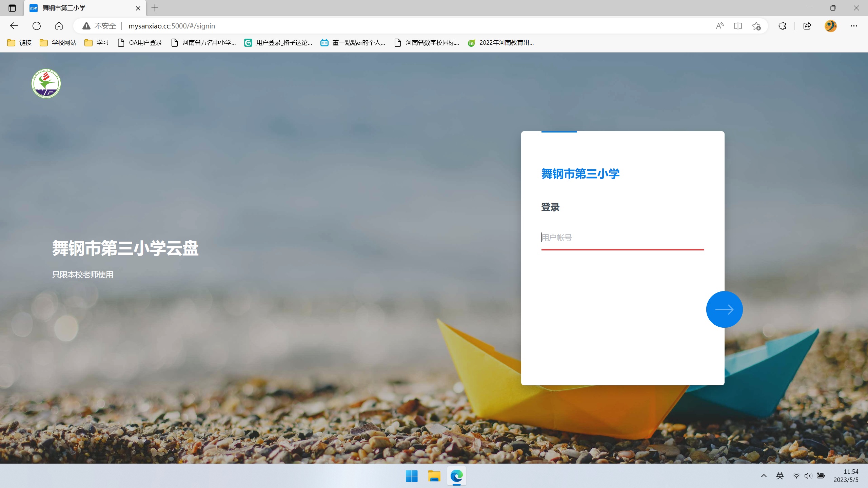Click the school logo emblem
This screenshot has height=488, width=868.
[46, 83]
